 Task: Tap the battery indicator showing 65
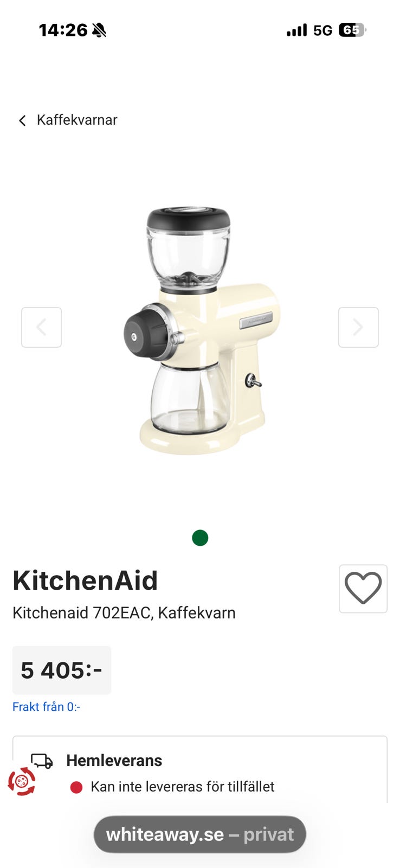point(352,30)
